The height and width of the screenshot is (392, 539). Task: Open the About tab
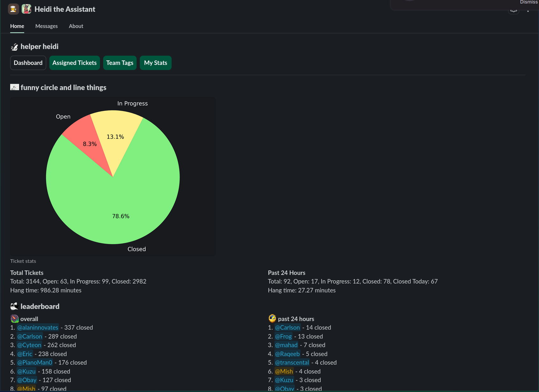pyautogui.click(x=76, y=26)
